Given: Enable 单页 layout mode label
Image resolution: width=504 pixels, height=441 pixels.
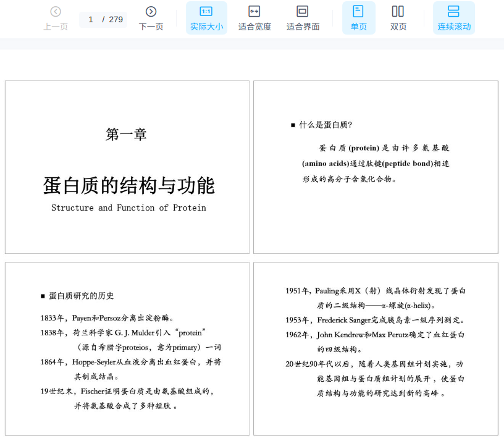Looking at the screenshot, I should coord(358,27).
